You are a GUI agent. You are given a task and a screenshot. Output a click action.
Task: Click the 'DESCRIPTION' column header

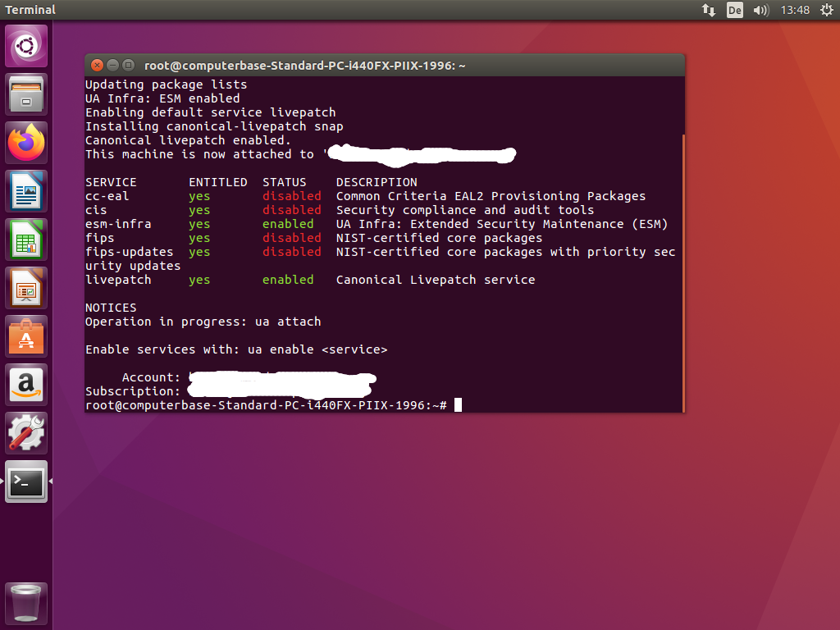(x=377, y=182)
